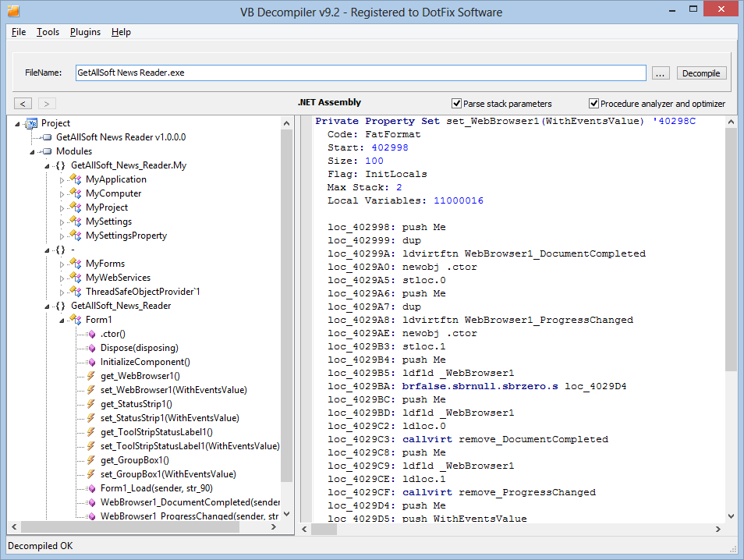This screenshot has width=744, height=560.
Task: Toggle Procedure analyzer and optimizer checkbox
Action: (593, 104)
